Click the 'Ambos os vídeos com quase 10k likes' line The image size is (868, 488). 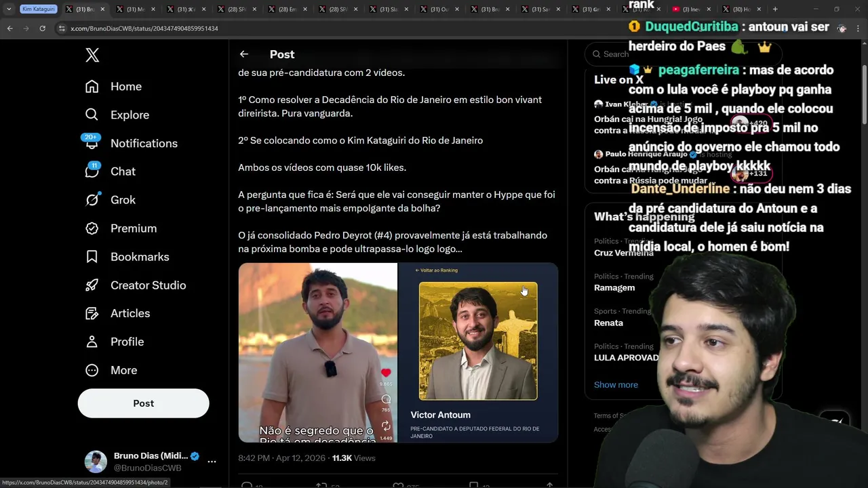(x=322, y=167)
